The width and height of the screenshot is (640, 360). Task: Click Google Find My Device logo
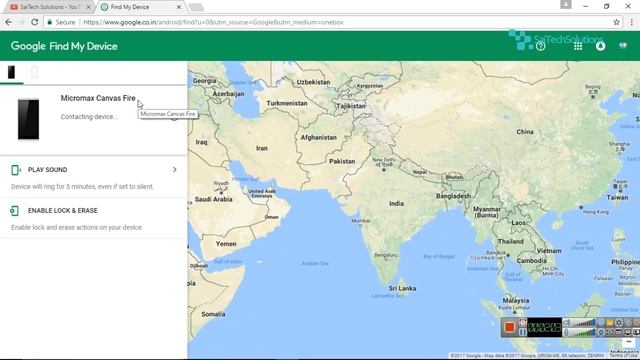(x=64, y=46)
